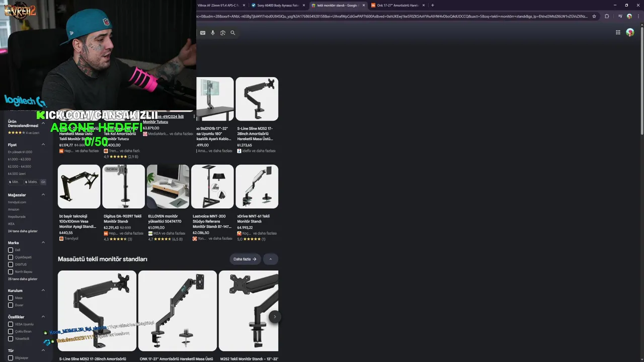Image resolution: width=644 pixels, height=362 pixels.
Task: Select En yüksek ₺1.000 price filter
Action: click(x=20, y=152)
